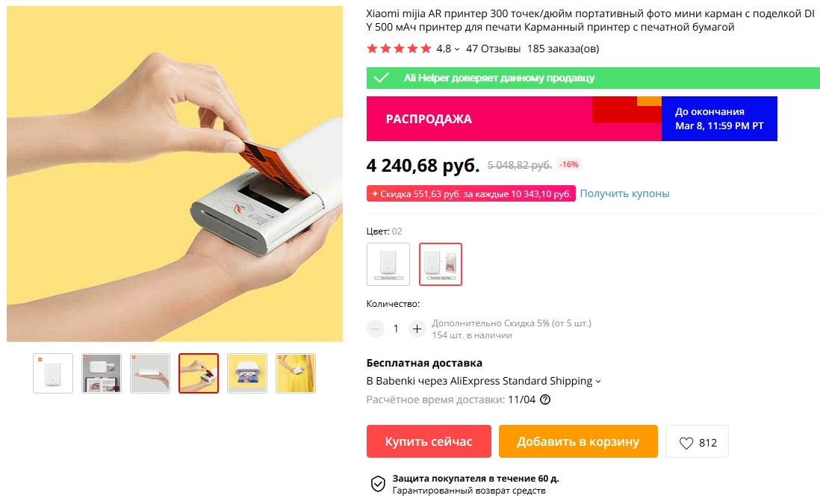Click the buyer protection shield icon
The height and width of the screenshot is (504, 820).
tap(378, 484)
